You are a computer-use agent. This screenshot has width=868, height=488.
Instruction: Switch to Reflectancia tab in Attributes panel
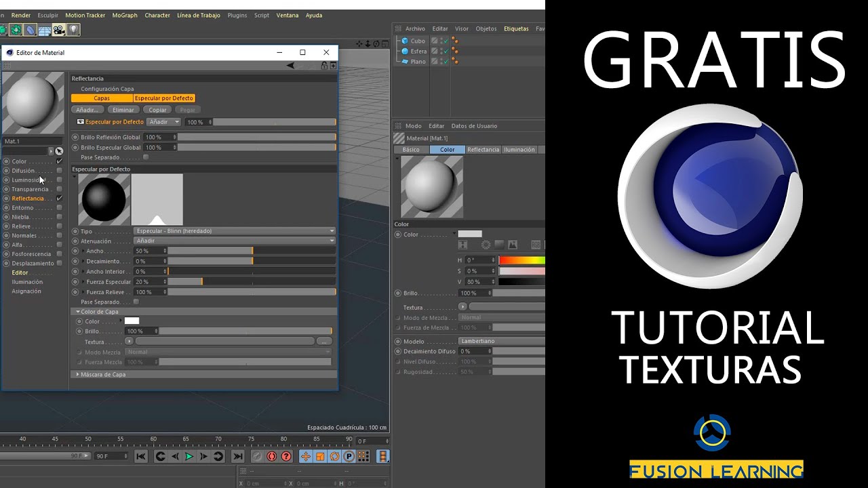(x=483, y=150)
